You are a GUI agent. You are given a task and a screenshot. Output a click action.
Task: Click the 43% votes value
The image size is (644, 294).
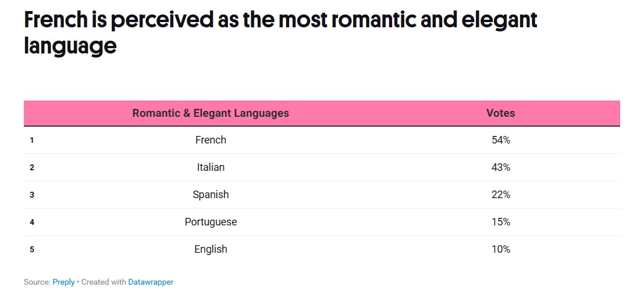500,167
